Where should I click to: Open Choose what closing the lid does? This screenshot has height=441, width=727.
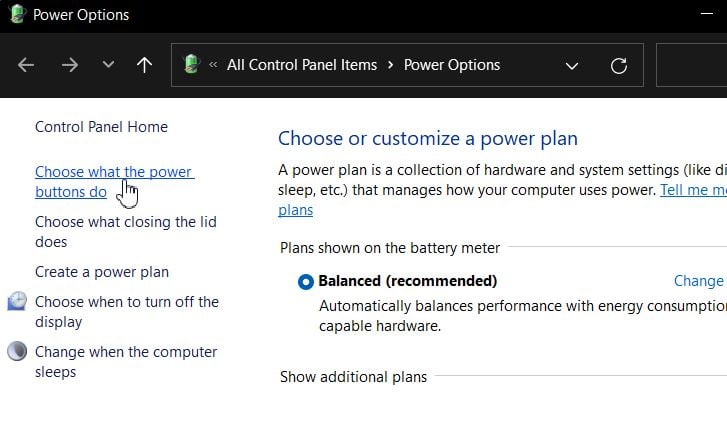click(x=126, y=232)
